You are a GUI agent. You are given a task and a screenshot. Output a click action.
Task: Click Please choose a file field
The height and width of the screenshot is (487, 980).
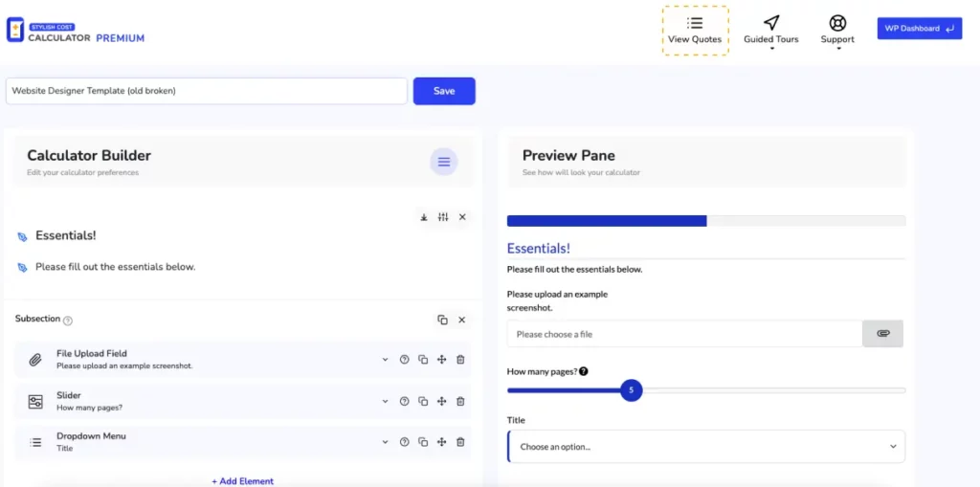tap(685, 334)
